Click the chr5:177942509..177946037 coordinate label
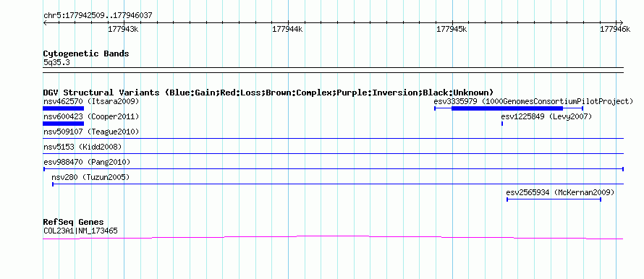Image resolution: width=644 pixels, height=279 pixels. pos(98,16)
